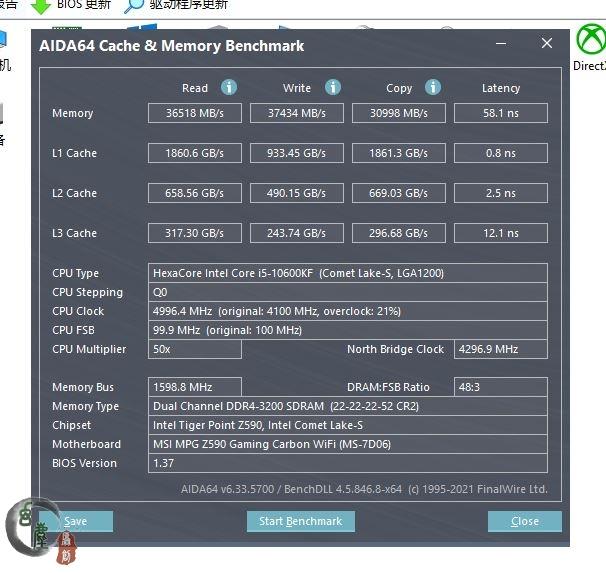Click Motherboard MSI MPG Z590 field
606x573 pixels.
coord(348,444)
